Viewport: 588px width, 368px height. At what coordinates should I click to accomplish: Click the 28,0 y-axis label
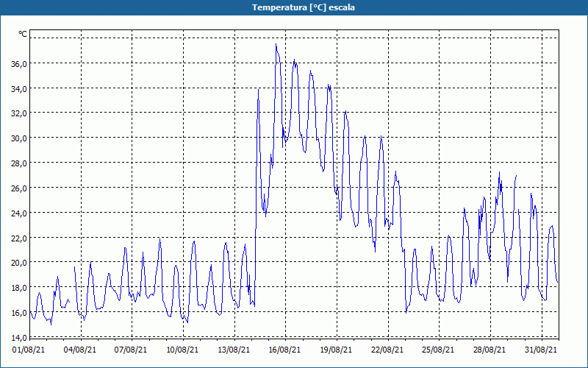19,163
